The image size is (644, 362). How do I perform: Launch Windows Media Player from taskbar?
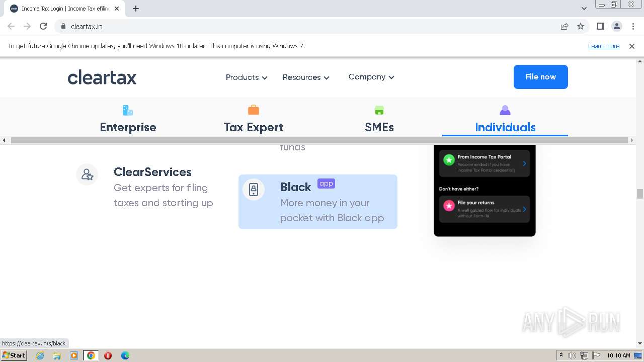click(74, 355)
